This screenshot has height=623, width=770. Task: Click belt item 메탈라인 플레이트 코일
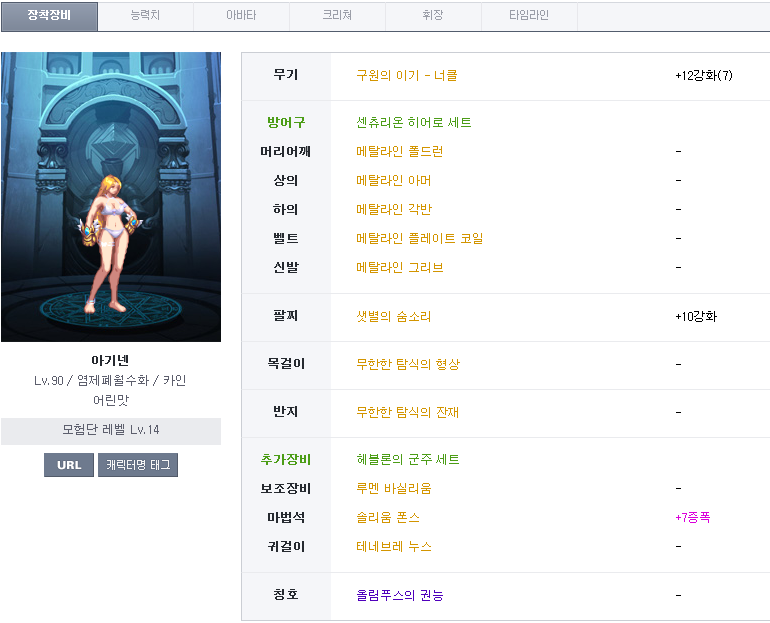click(419, 239)
